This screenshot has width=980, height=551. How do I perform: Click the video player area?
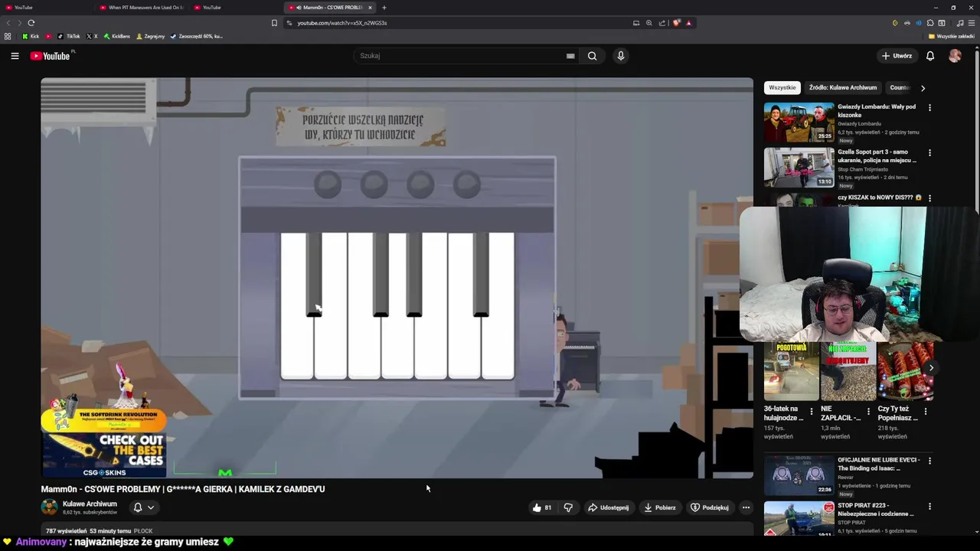click(x=397, y=278)
